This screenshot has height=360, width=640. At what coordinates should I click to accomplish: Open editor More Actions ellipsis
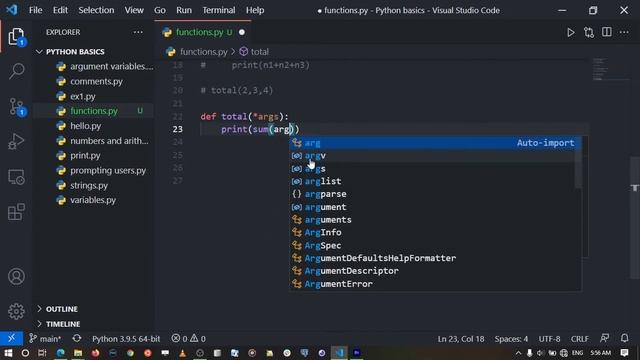point(624,32)
